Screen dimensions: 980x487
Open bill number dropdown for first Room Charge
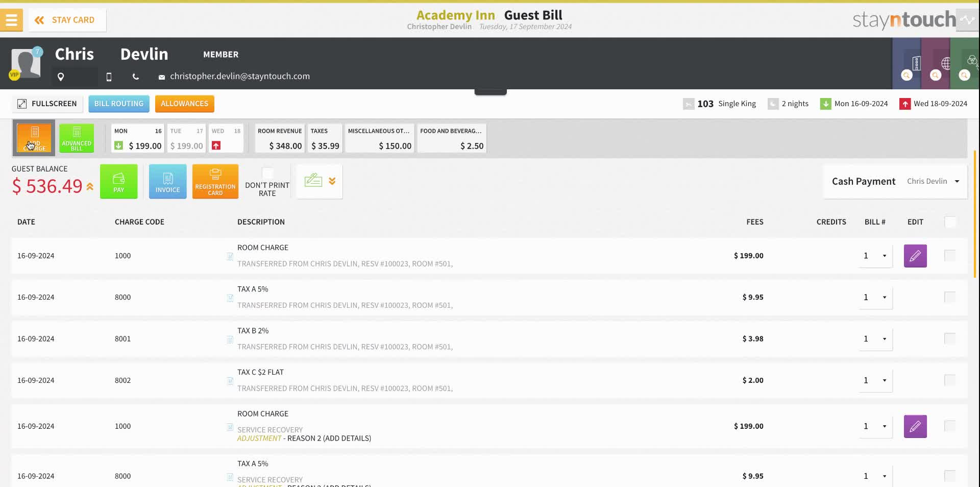click(875, 256)
